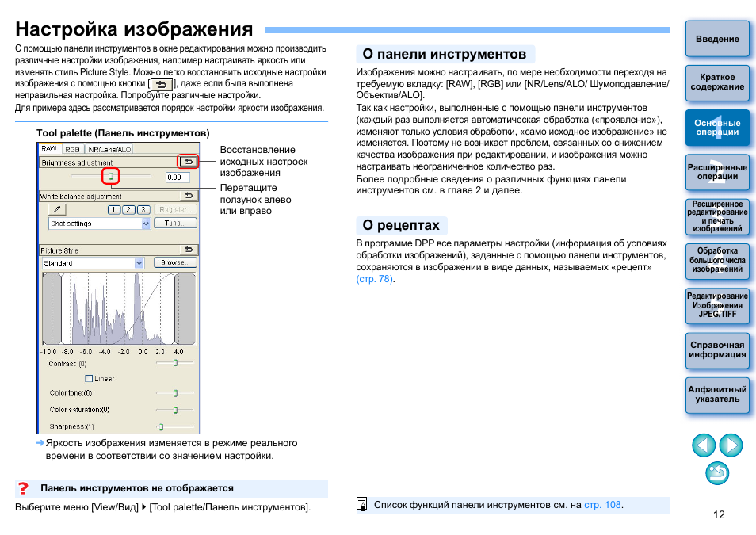Viewport: 756px width, 535px height.
Task: Click the Contrast slider
Action: pos(174,362)
